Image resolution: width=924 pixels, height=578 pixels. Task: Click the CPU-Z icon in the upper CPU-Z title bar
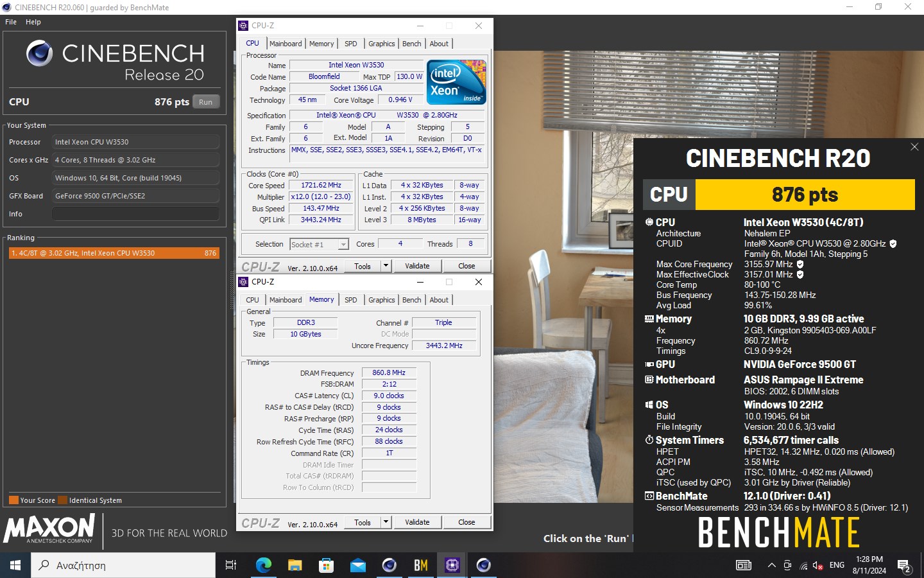[x=243, y=26]
